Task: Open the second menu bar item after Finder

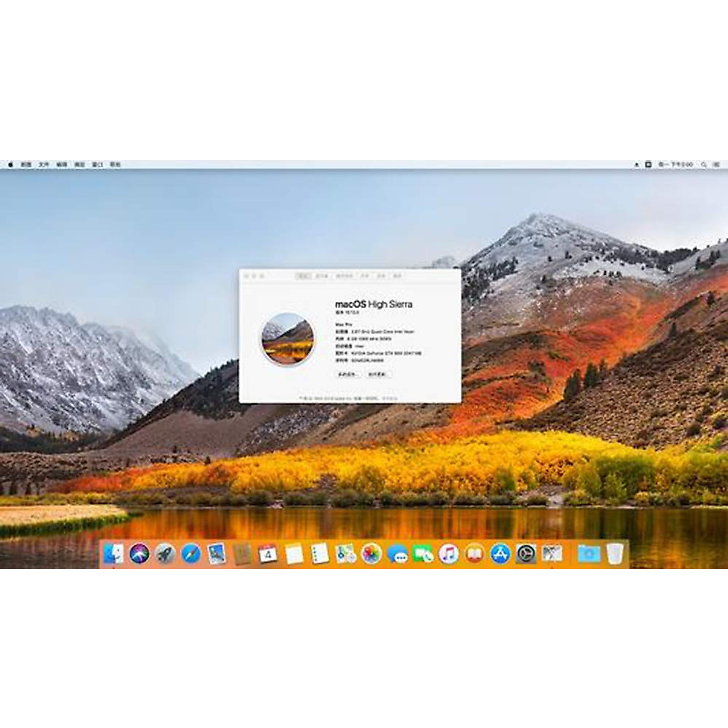Action: pyautogui.click(x=61, y=164)
